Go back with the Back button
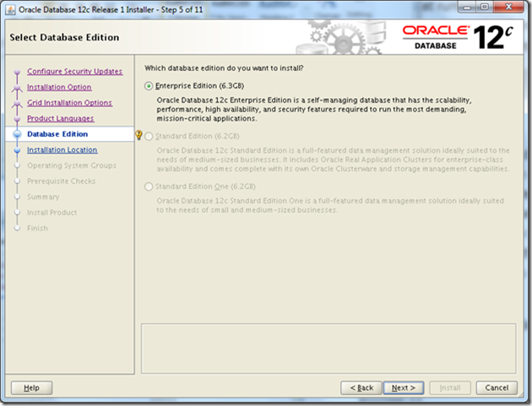 coord(361,387)
